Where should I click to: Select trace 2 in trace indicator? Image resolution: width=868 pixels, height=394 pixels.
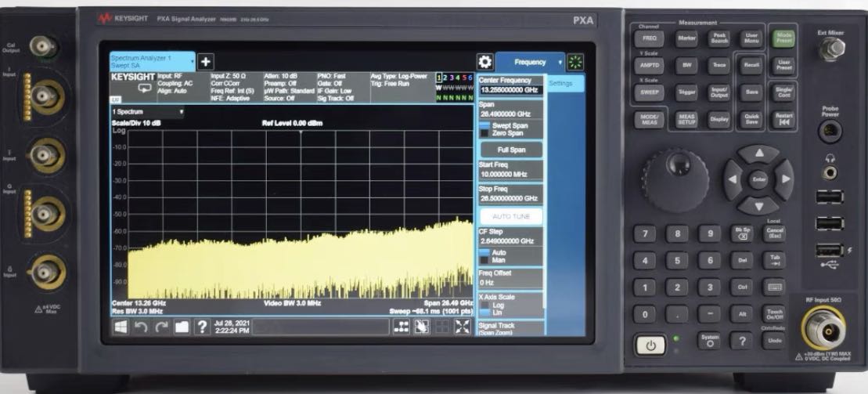coord(445,78)
